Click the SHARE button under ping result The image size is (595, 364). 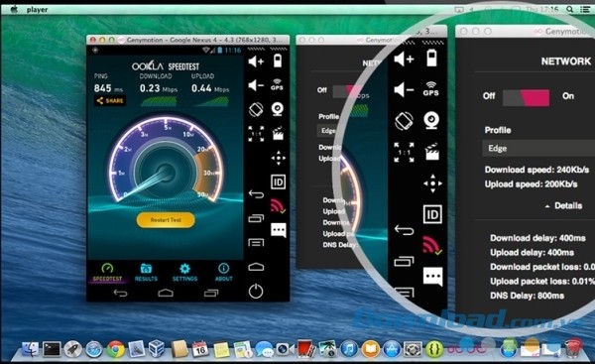click(110, 100)
